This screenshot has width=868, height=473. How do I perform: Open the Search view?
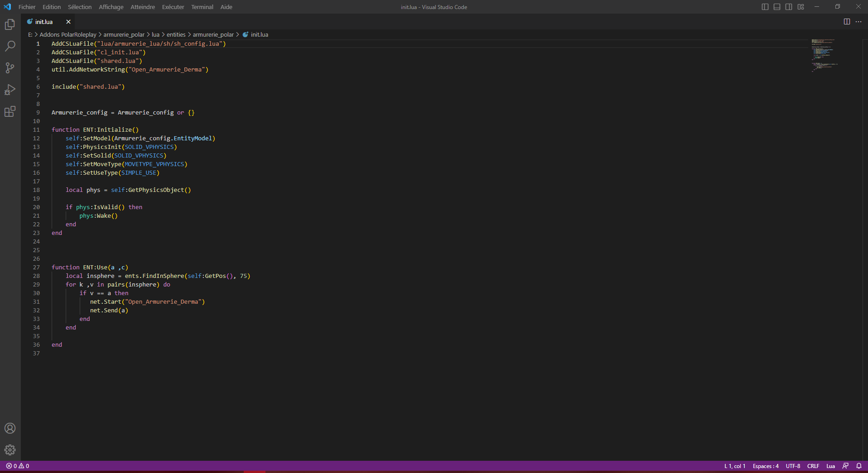10,46
